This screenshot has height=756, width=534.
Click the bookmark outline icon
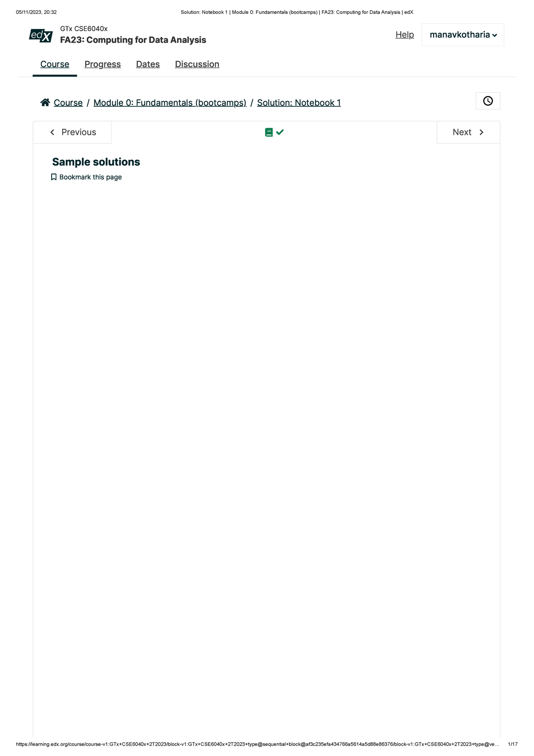(x=54, y=177)
